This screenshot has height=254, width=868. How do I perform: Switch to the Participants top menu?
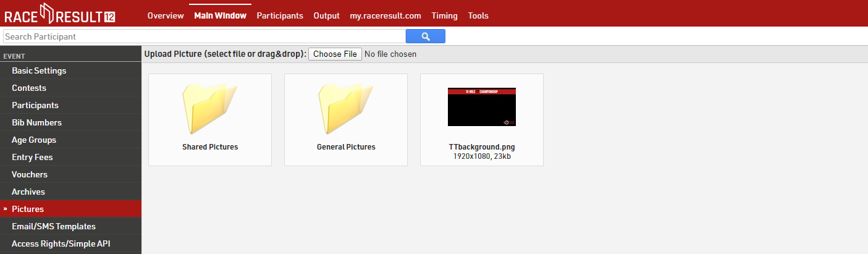[280, 15]
